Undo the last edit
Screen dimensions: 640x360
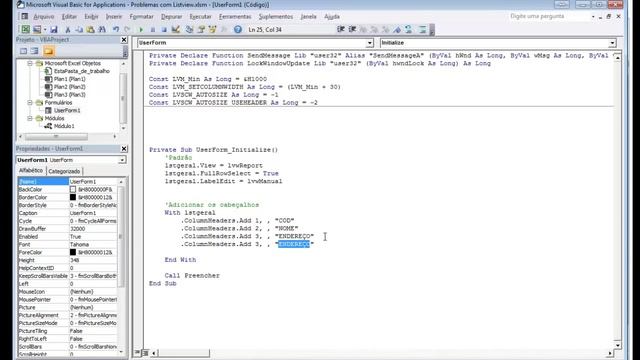click(x=116, y=29)
